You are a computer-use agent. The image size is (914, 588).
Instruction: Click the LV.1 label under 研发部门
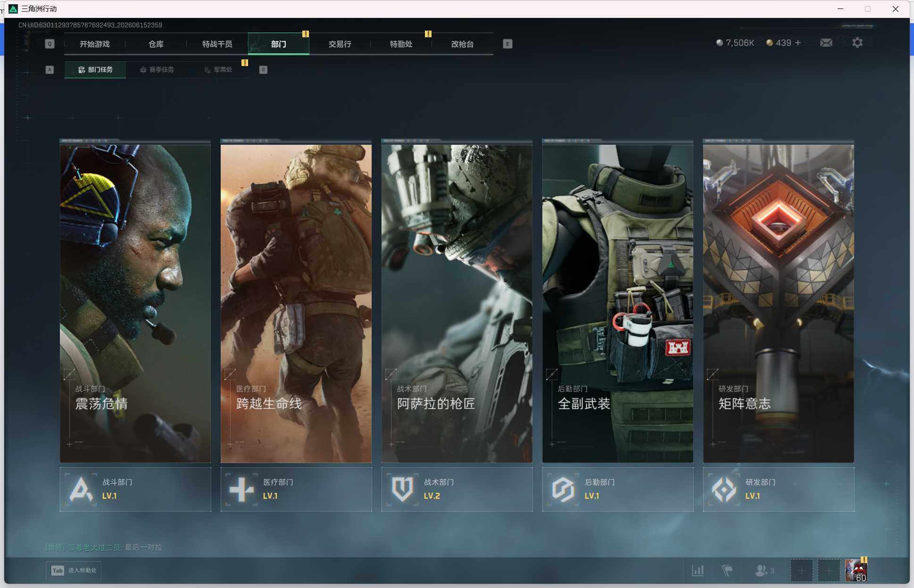(x=752, y=496)
